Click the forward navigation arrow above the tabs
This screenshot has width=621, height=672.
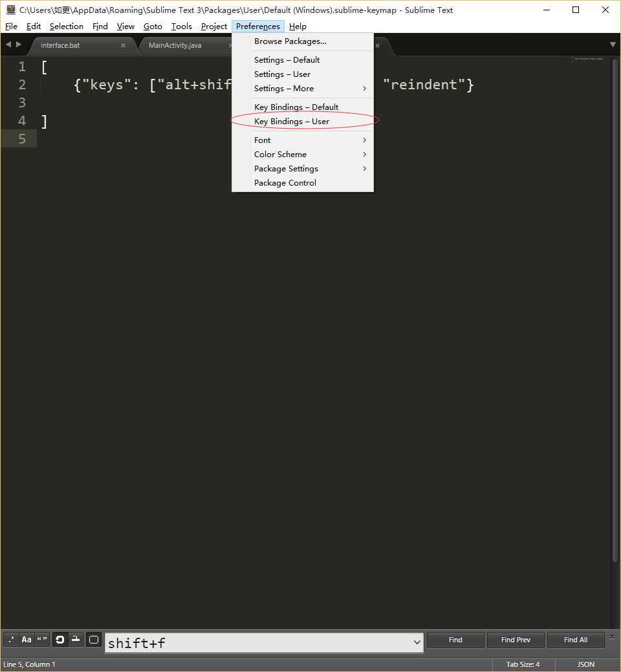[18, 45]
